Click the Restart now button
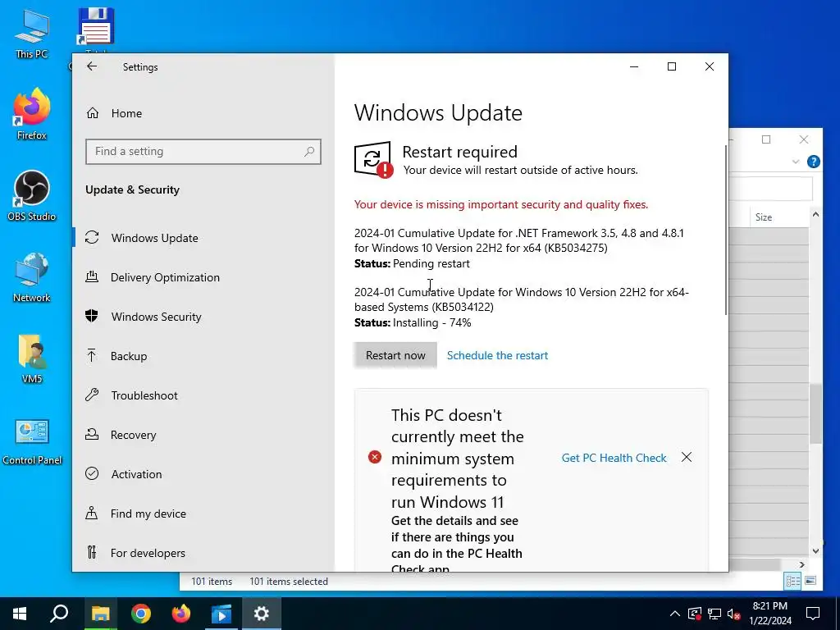 [x=395, y=355]
